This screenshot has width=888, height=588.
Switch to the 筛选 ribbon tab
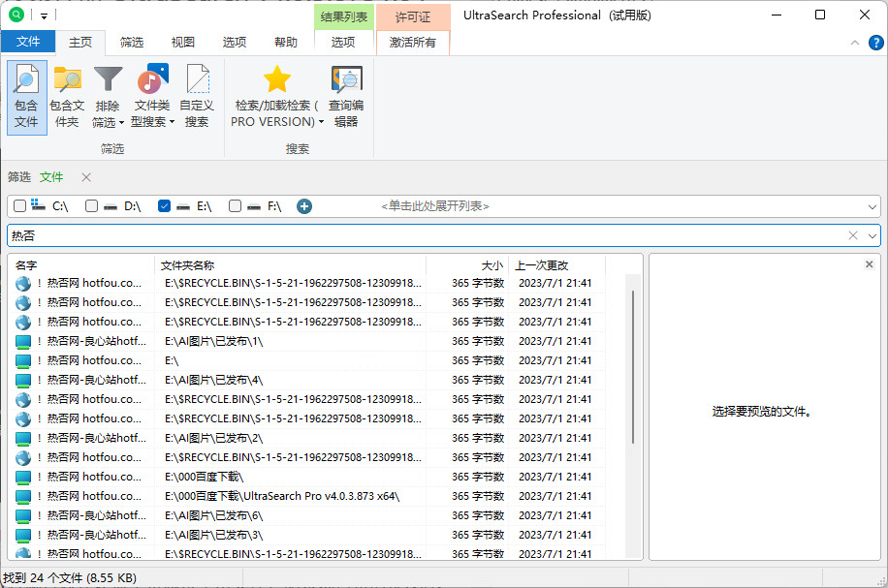[x=132, y=43]
